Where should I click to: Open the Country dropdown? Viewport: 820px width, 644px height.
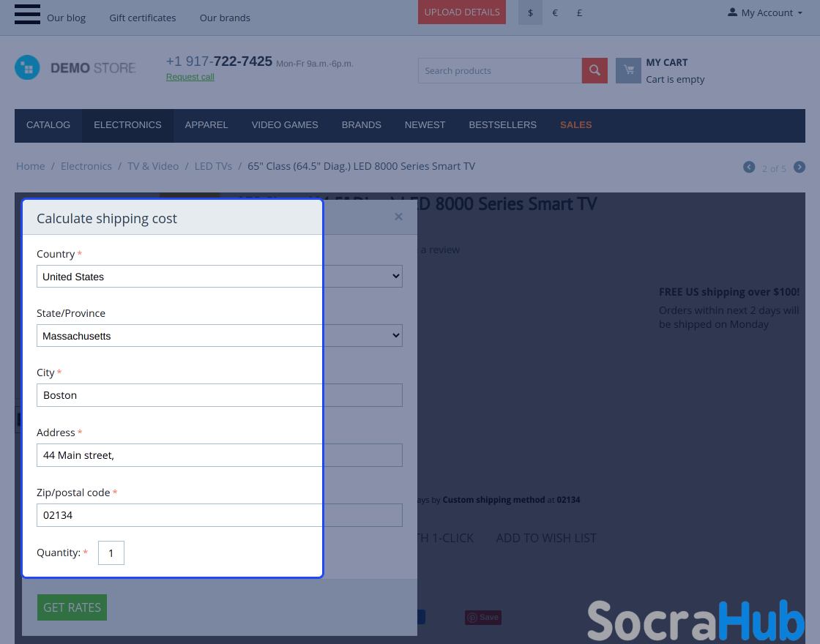(220, 277)
